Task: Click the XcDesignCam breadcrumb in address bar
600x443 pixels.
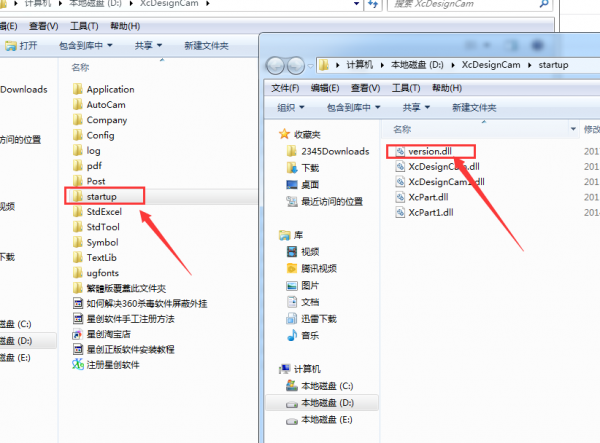Action: [x=491, y=65]
